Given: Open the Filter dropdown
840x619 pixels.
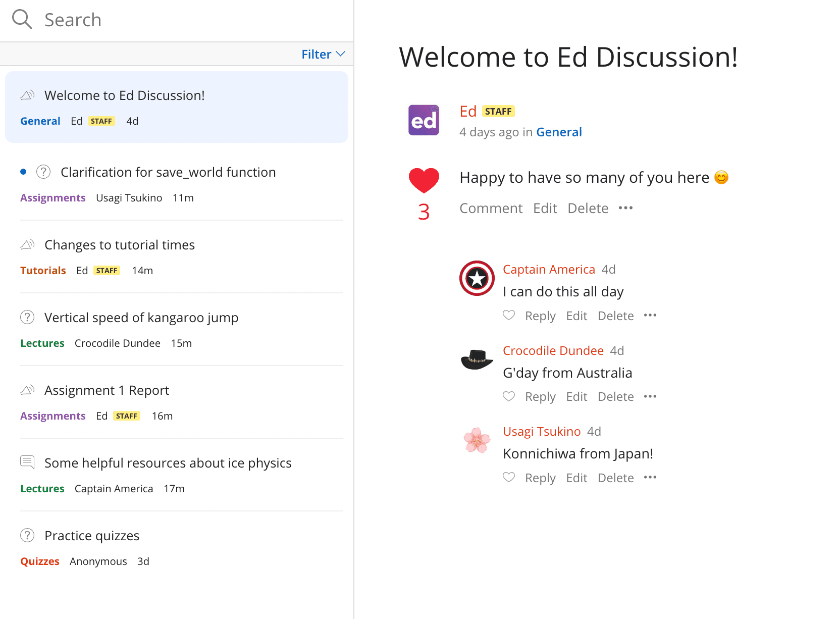Looking at the screenshot, I should pyautogui.click(x=323, y=54).
